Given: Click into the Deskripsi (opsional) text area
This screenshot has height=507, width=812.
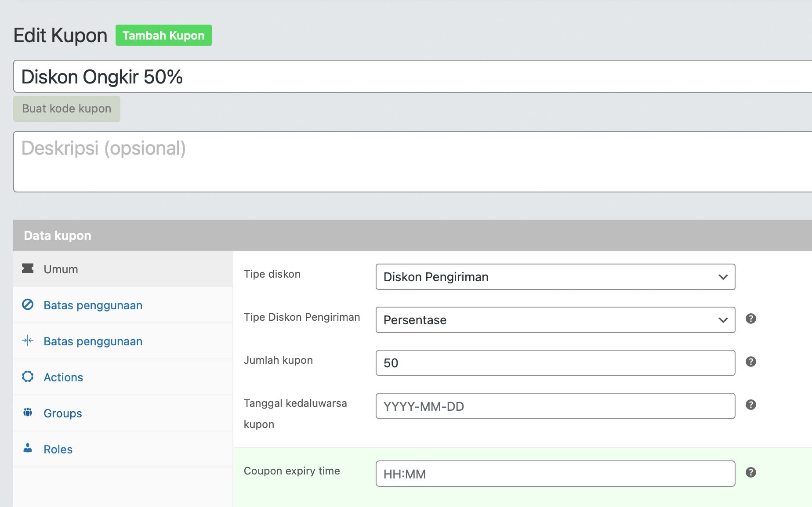Looking at the screenshot, I should tap(412, 162).
